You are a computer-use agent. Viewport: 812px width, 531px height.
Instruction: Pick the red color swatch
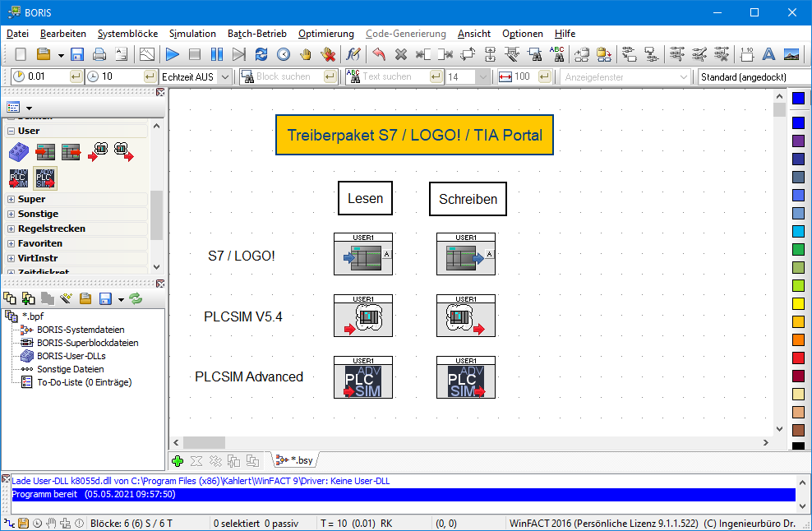tap(799, 358)
